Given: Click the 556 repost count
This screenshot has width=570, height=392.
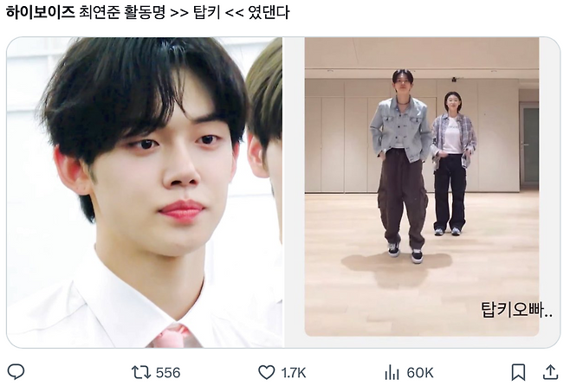Looking at the screenshot, I should coord(168,373).
